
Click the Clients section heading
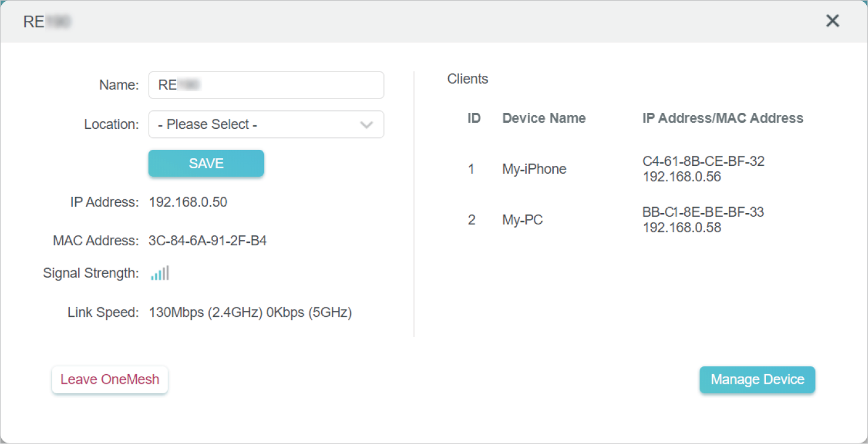[x=467, y=79]
